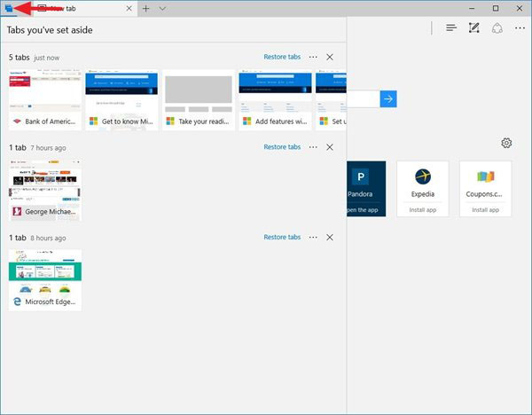Image resolution: width=532 pixels, height=415 pixels.
Task: Click the Share icon in toolbar
Action: (x=497, y=27)
